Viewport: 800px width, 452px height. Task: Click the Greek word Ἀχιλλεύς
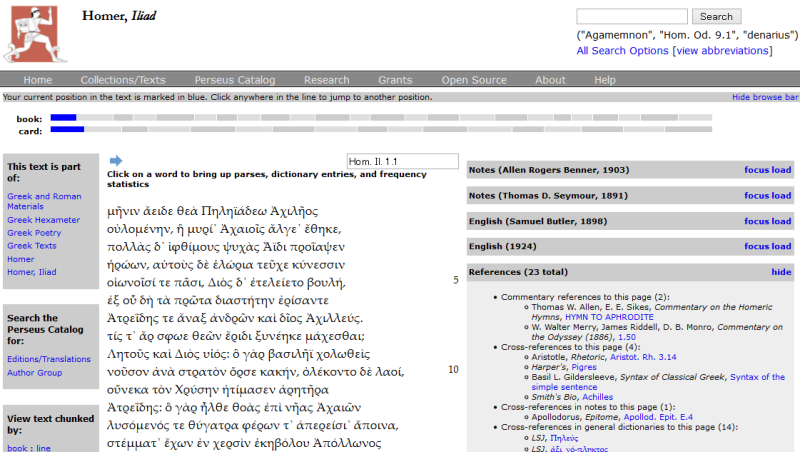pyautogui.click(x=334, y=318)
